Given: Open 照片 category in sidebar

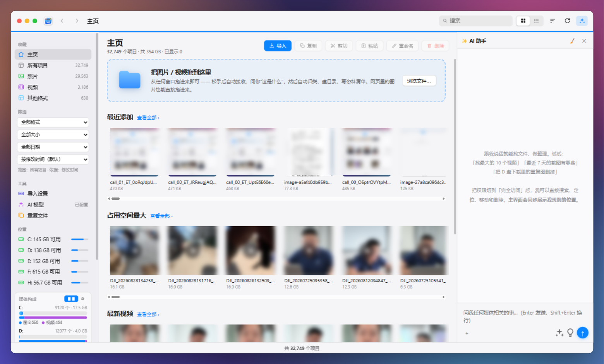Looking at the screenshot, I should [x=53, y=76].
